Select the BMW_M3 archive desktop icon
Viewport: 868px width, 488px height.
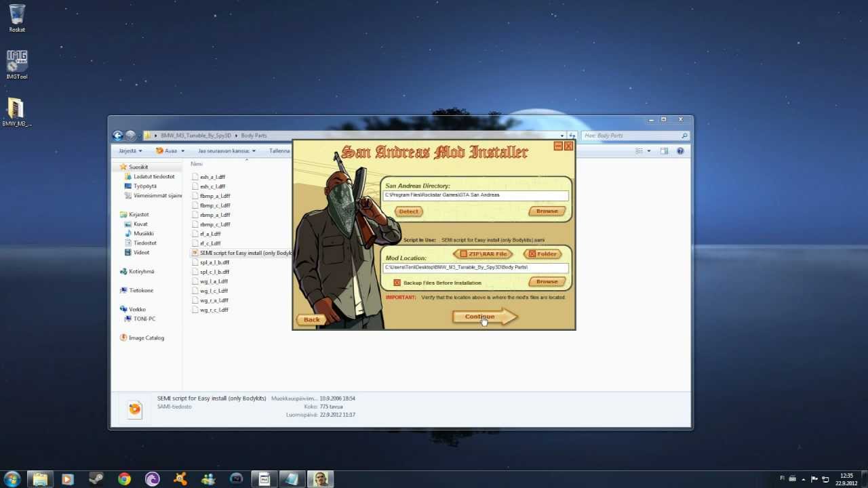point(16,113)
